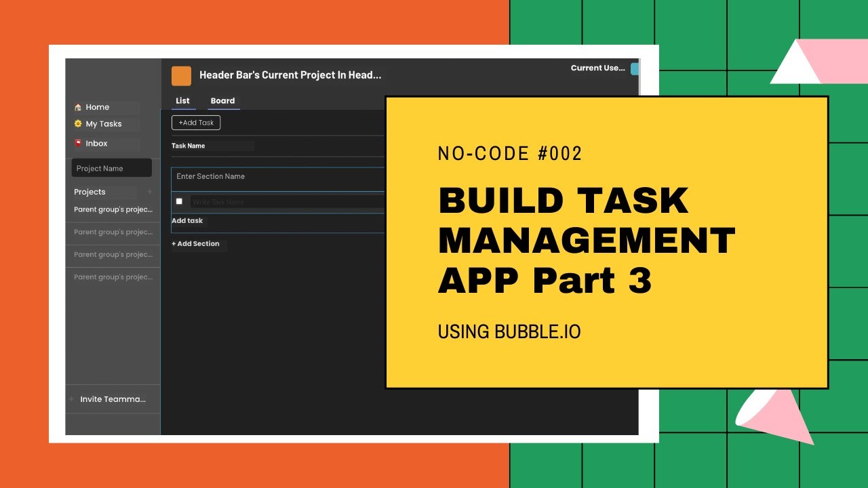Switch to the Board tab
This screenshot has width=868, height=488.
pos(222,101)
